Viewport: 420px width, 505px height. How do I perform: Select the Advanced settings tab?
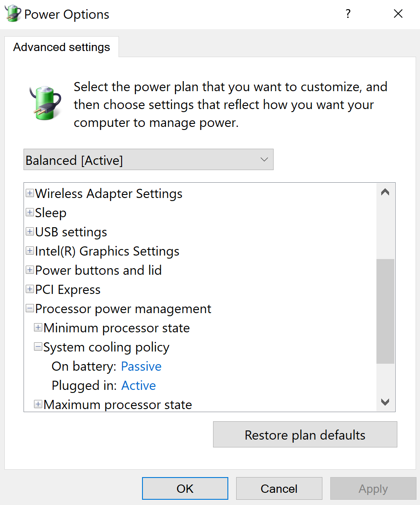(61, 47)
